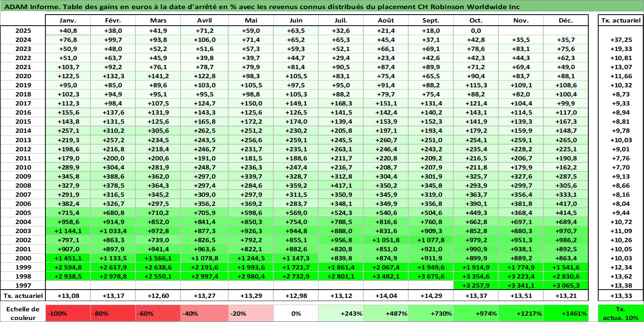Click the 'Déc.' column header
644x322 pixels.
coord(566,21)
